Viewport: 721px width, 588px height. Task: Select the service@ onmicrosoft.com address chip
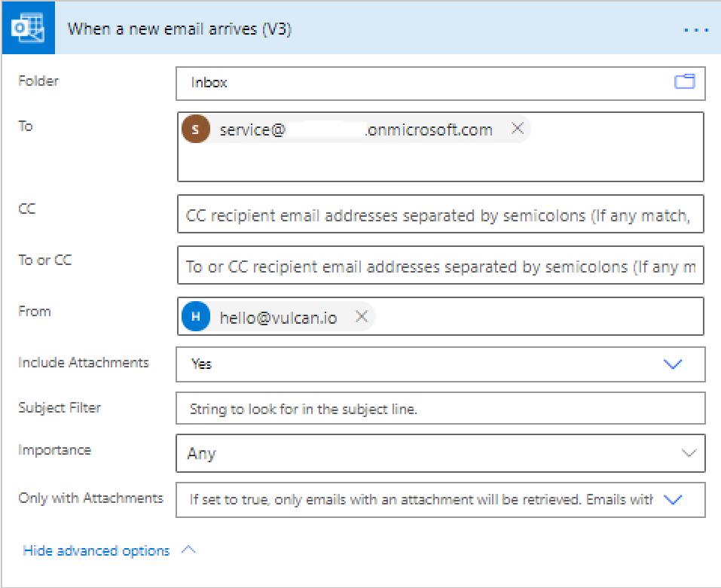tap(356, 129)
